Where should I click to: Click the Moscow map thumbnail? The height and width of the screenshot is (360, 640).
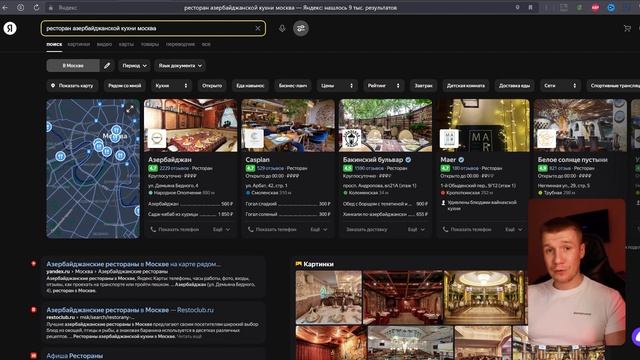(x=93, y=169)
